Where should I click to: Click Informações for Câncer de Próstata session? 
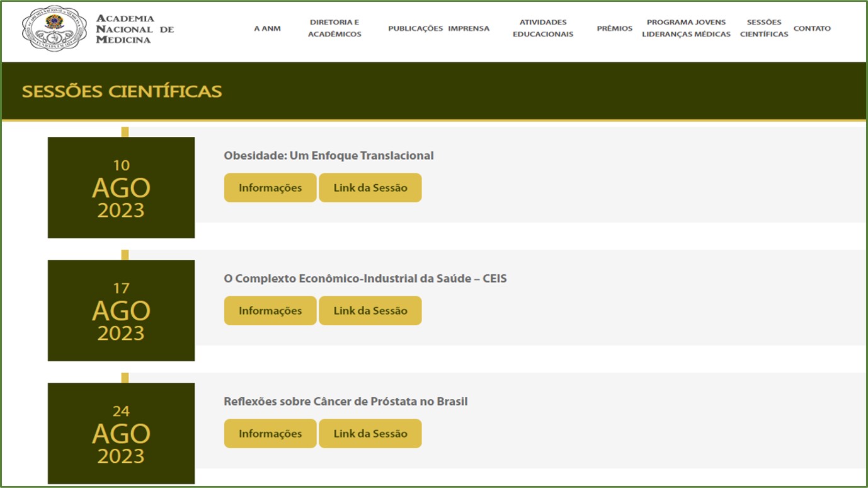tap(270, 434)
